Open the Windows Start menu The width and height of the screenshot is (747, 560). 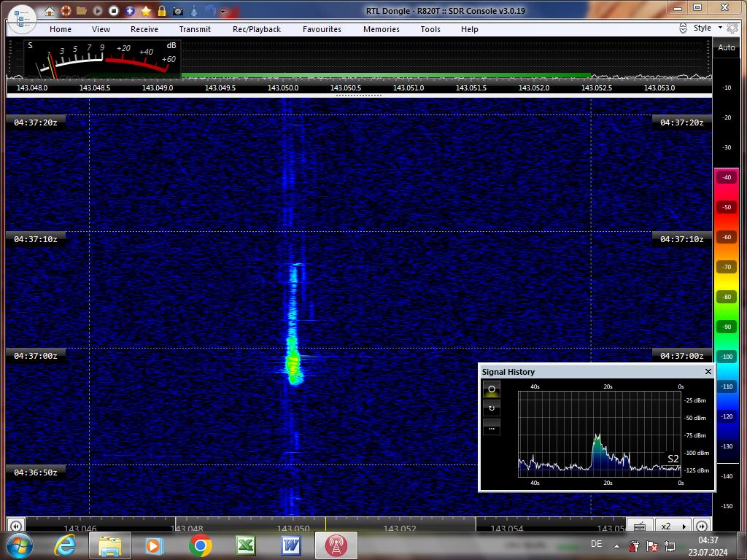click(20, 545)
